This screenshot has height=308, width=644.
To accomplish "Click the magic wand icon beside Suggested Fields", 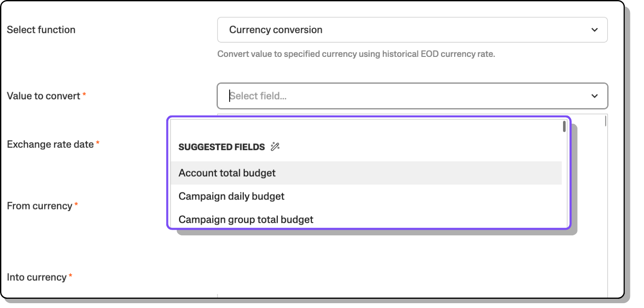I will click(275, 147).
